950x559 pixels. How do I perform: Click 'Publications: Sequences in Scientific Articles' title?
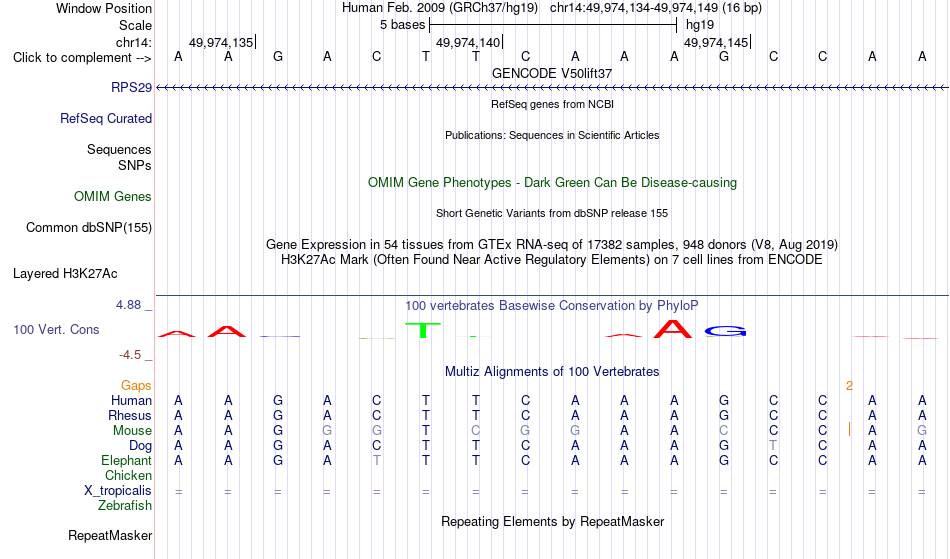(x=552, y=135)
